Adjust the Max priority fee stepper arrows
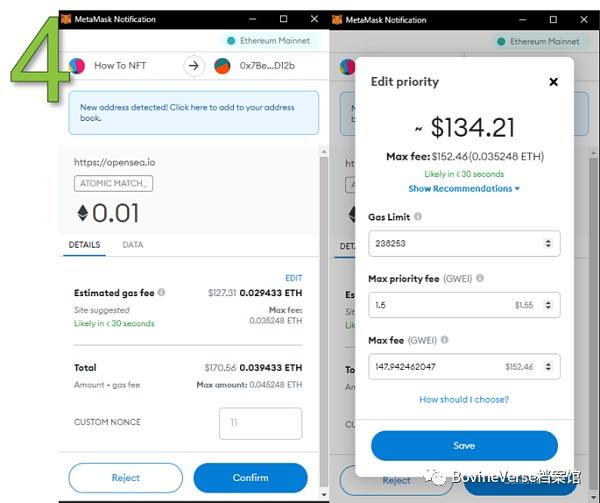This screenshot has height=503, width=600. (x=548, y=305)
